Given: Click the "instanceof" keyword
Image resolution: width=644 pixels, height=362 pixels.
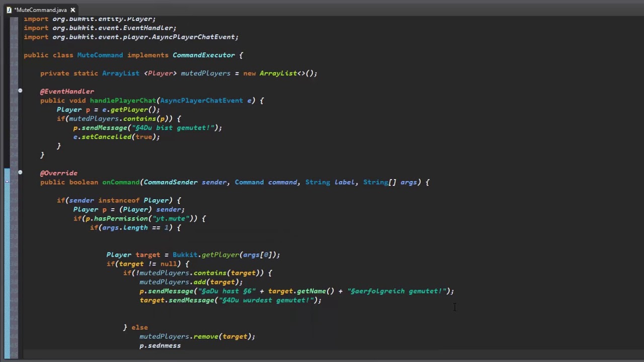Looking at the screenshot, I should click(119, 201).
